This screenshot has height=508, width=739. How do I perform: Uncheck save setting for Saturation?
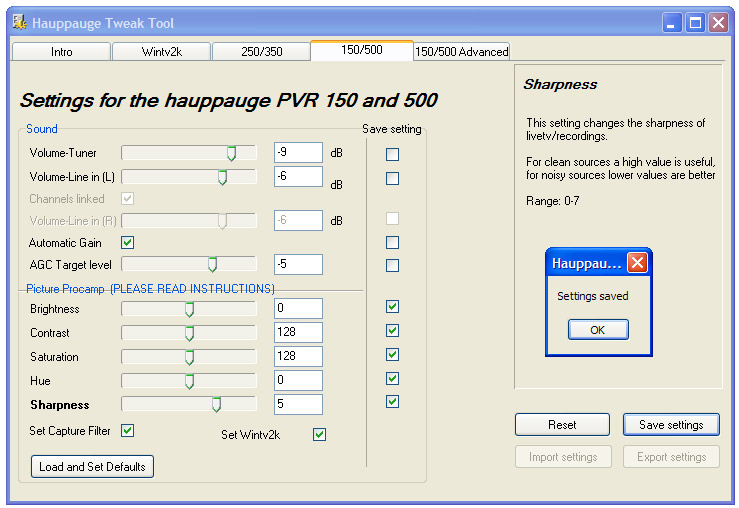click(x=392, y=354)
